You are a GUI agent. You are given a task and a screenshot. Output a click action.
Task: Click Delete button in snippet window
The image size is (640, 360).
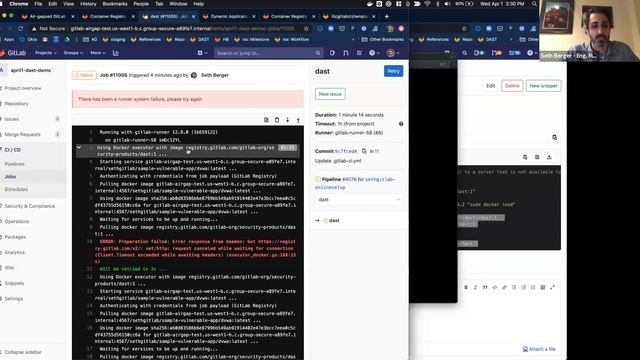click(512, 86)
